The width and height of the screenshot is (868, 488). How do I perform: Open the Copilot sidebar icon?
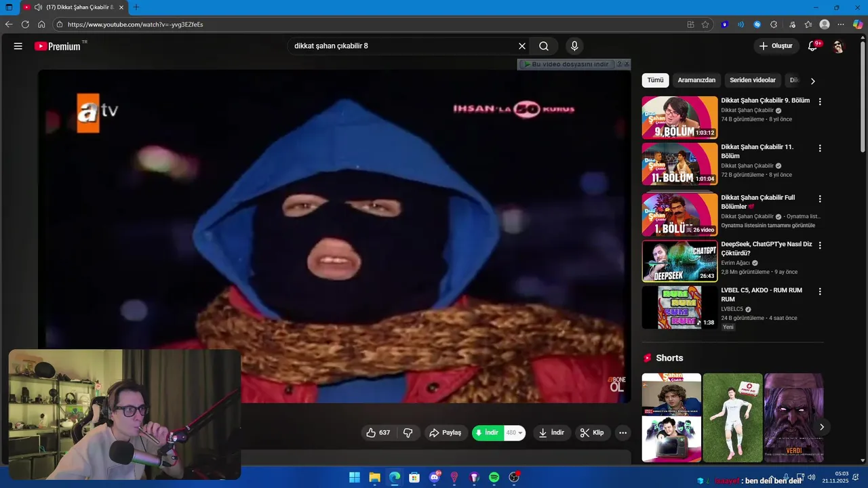coord(858,24)
